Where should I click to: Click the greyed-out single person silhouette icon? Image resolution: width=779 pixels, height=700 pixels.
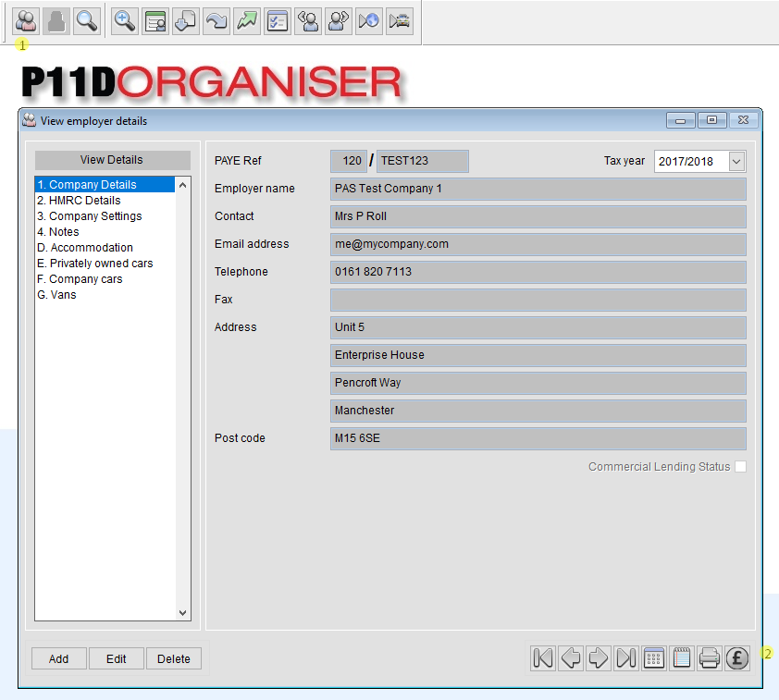(56, 21)
